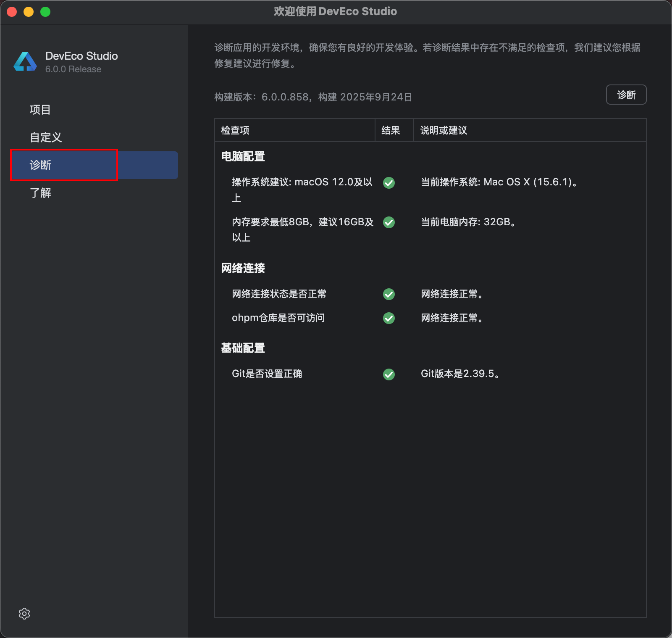This screenshot has width=672, height=638.
Task: Click the Git版本是2.39.5 description text
Action: coord(460,374)
